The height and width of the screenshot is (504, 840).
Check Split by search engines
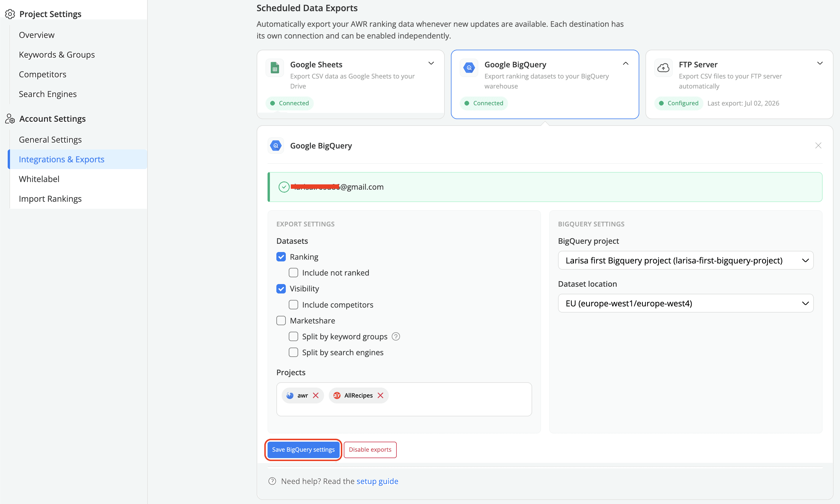point(293,353)
